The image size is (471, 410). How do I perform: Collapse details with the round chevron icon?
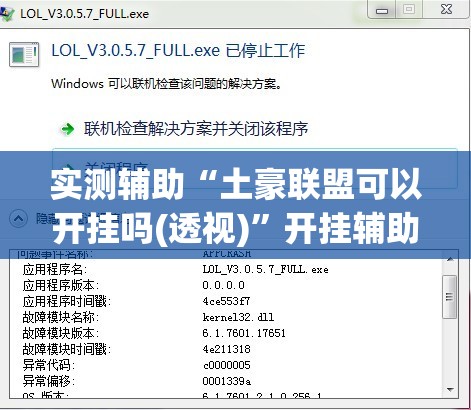point(18,219)
